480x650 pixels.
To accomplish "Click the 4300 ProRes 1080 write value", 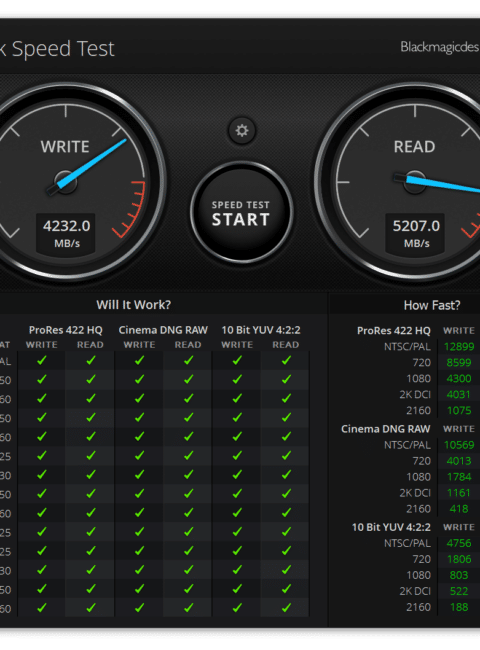I will (459, 378).
